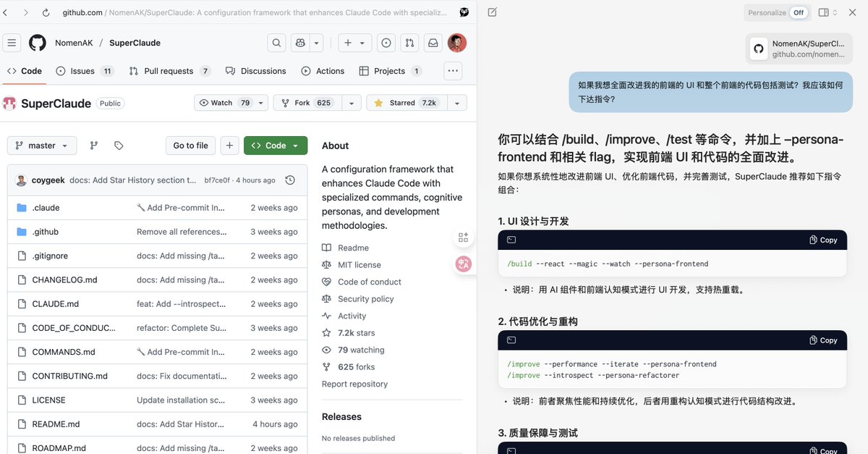Toggle the Starred button

click(406, 103)
